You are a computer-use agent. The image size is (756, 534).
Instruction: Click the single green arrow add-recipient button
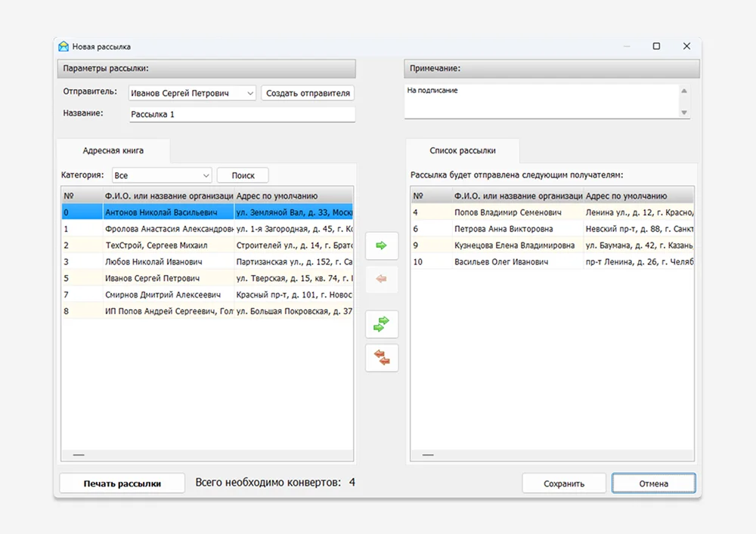[382, 245]
